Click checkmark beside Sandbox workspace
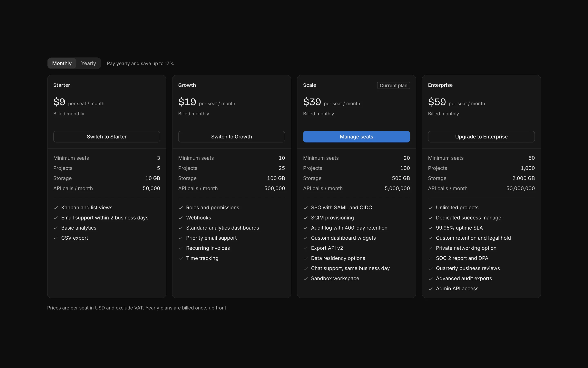Viewport: 588px width, 368px height. [306, 278]
